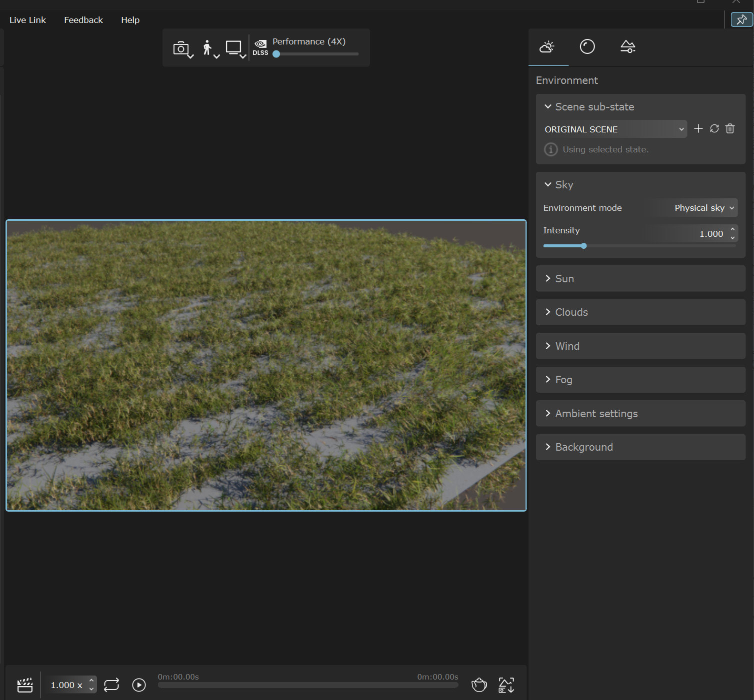
Task: Increase playback speed with up arrow
Action: pyautogui.click(x=91, y=681)
